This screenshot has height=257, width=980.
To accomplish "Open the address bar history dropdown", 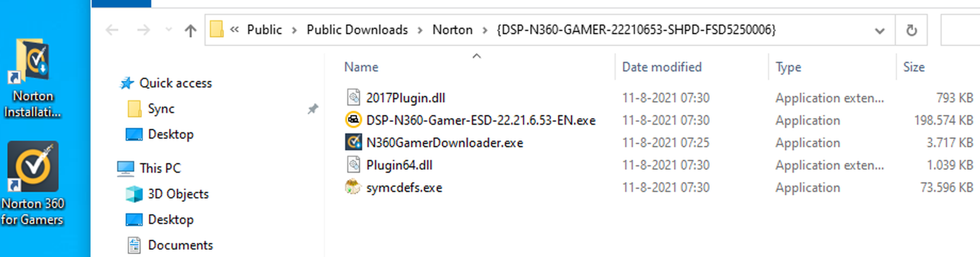I will pos(880,30).
